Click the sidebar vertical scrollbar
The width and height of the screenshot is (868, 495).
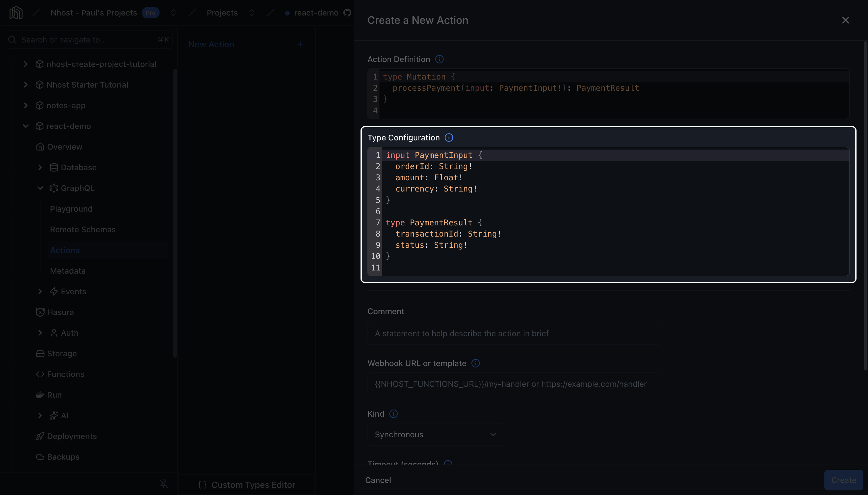[175, 213]
